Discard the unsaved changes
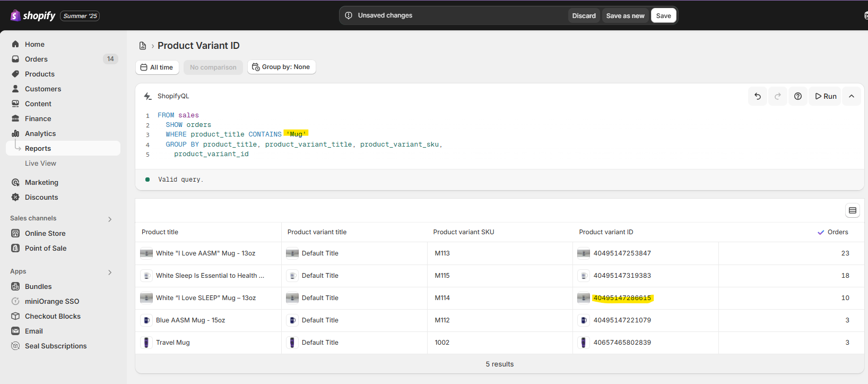The width and height of the screenshot is (868, 384). coord(584,15)
